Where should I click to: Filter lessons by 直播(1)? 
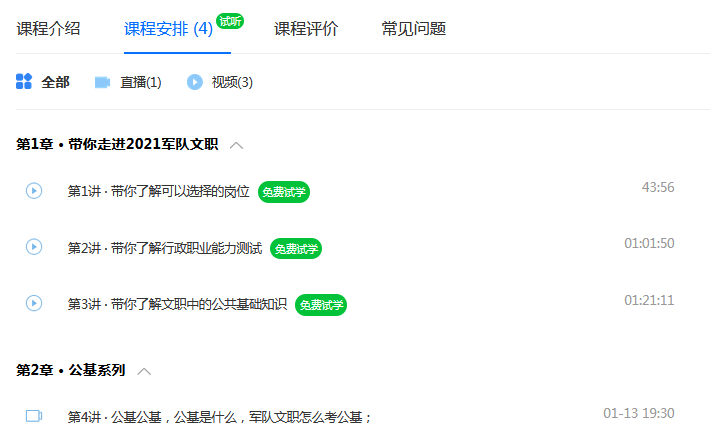tap(140, 82)
